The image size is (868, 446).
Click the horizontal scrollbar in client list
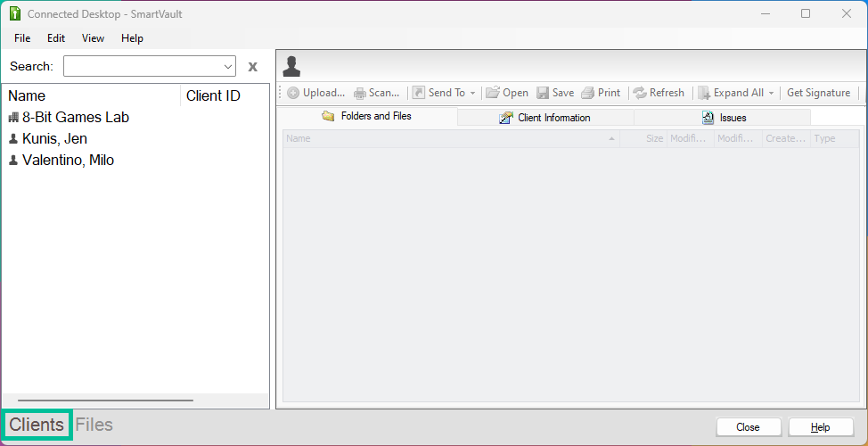(x=105, y=400)
